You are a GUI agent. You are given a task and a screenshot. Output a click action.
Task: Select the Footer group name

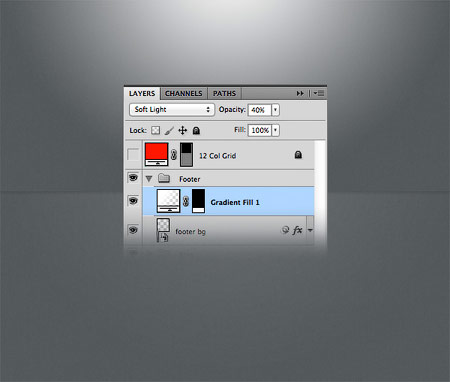click(x=190, y=179)
